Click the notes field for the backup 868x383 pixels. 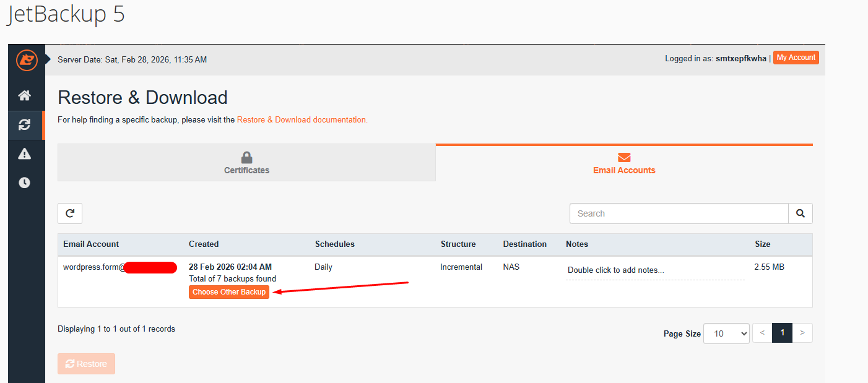point(654,270)
